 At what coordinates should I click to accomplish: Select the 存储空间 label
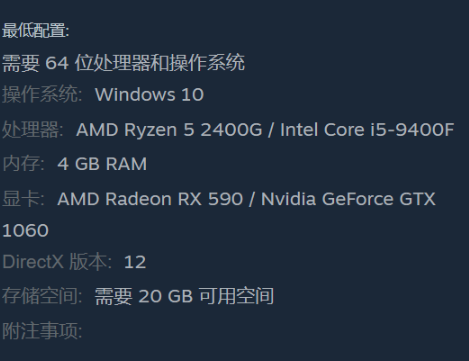[x=42, y=296]
